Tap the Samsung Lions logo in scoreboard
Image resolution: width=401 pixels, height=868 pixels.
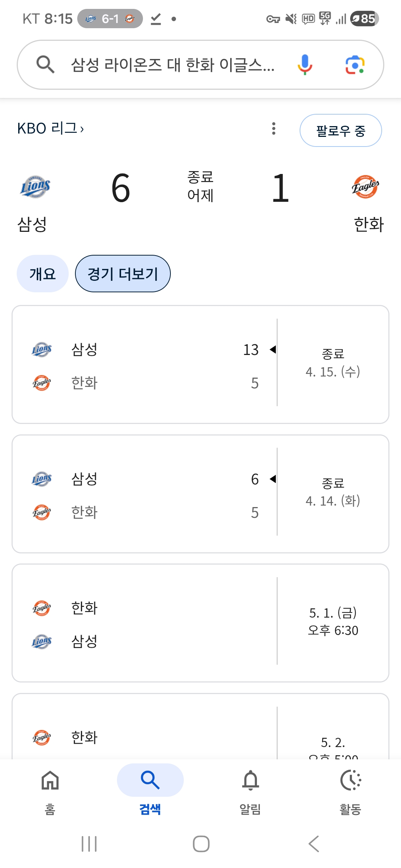point(35,187)
